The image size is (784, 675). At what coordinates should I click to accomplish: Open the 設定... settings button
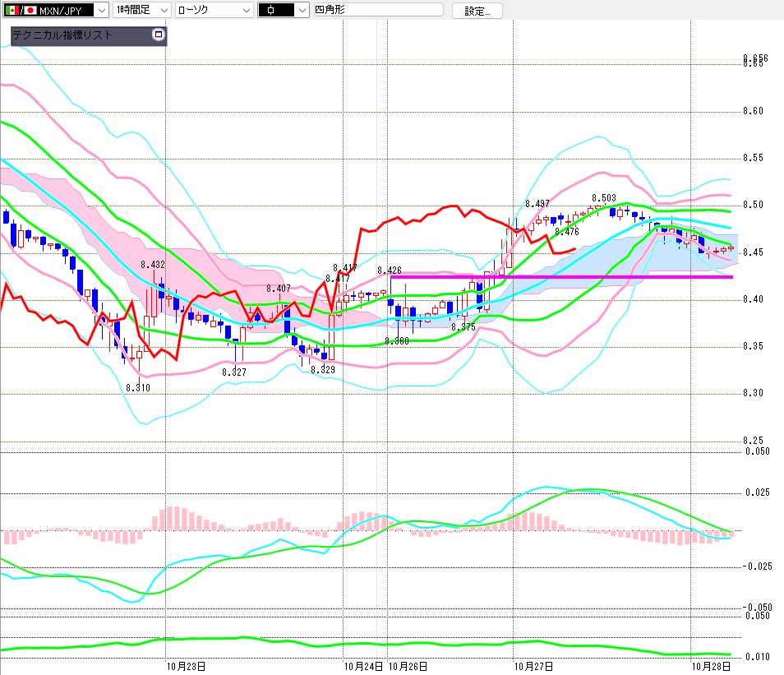[x=477, y=11]
